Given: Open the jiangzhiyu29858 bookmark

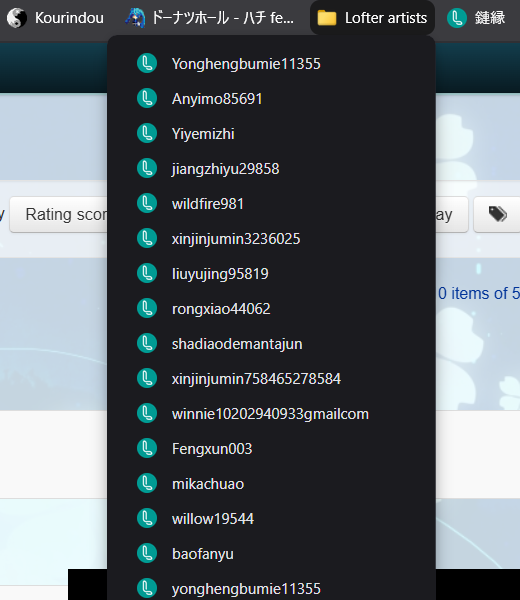Looking at the screenshot, I should (x=271, y=168).
